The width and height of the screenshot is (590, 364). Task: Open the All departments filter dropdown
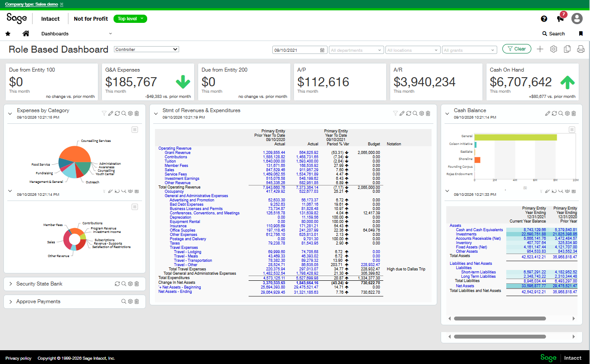(x=356, y=50)
